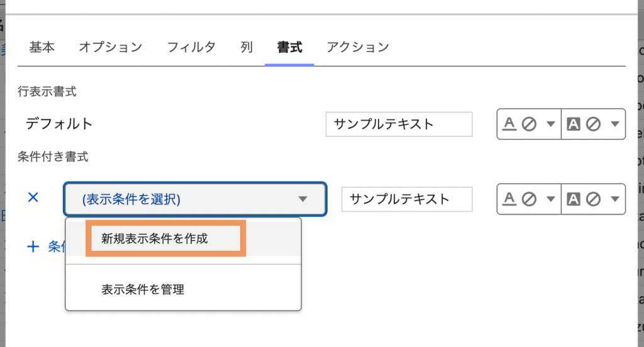Select the 列 tab
The height and width of the screenshot is (347, 644).
tap(247, 47)
